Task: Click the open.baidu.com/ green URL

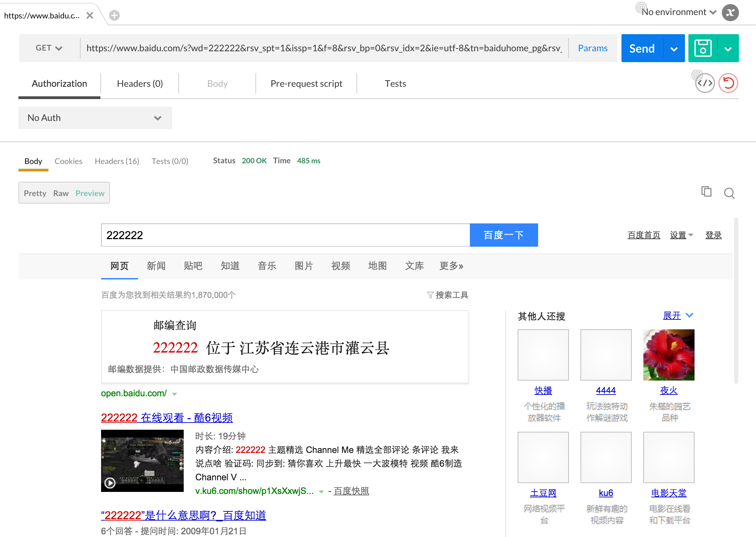Action: pyautogui.click(x=134, y=394)
